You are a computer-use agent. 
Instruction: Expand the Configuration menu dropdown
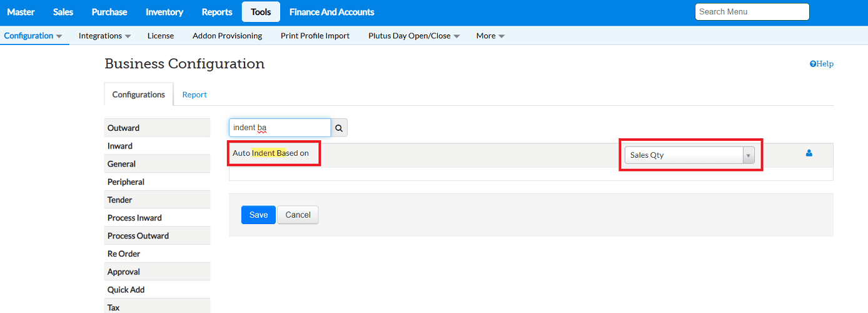tap(33, 36)
